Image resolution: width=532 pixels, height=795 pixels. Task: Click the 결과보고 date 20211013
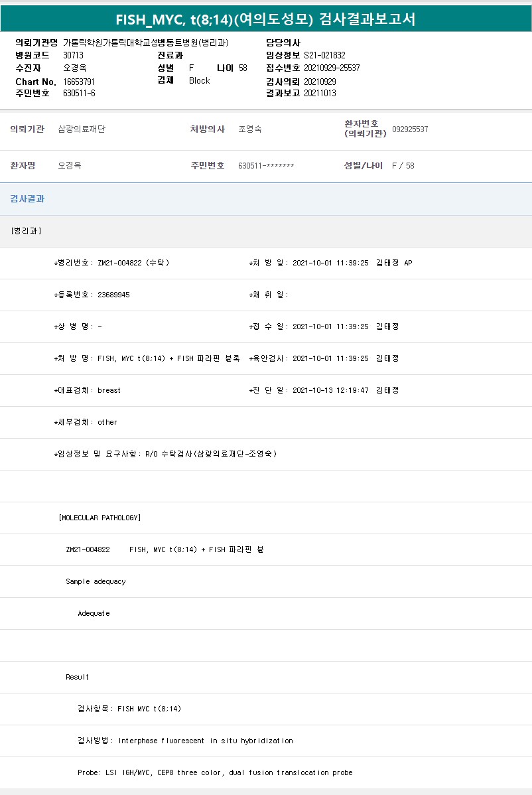[320, 93]
